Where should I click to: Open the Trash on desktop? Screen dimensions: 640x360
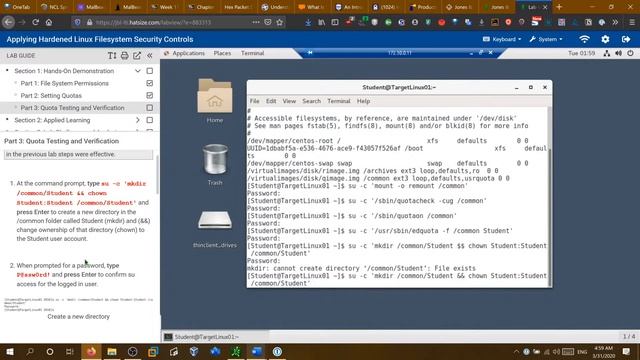pos(215,164)
